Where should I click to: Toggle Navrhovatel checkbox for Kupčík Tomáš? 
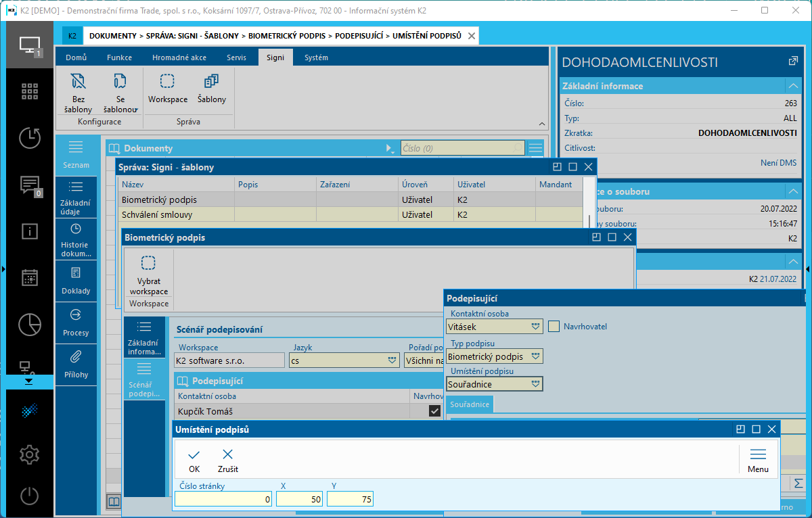(x=434, y=410)
